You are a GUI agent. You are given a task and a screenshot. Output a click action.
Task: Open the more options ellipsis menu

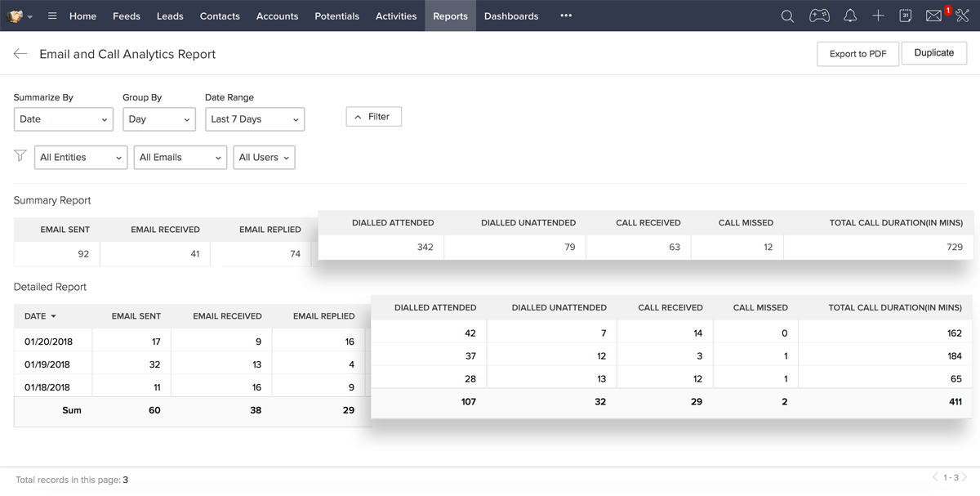point(566,16)
